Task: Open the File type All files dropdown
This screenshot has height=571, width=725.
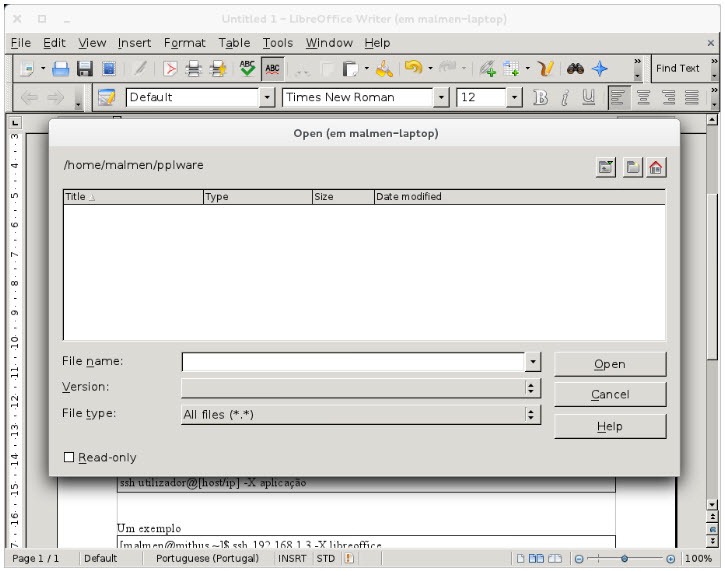Action: click(361, 414)
